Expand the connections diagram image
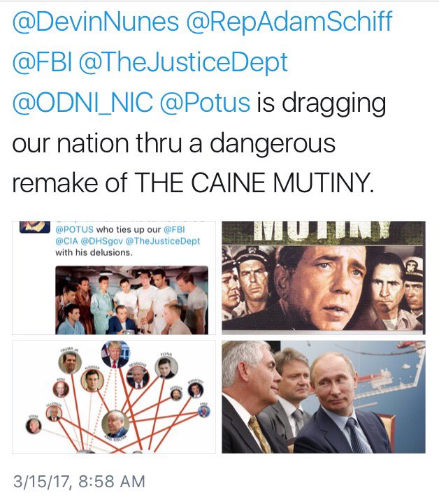 click(x=114, y=397)
